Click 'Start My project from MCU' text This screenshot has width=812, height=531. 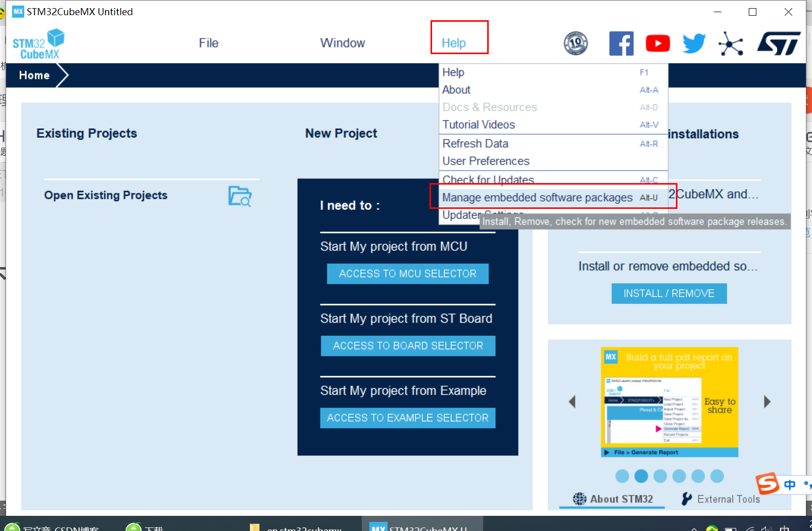point(394,246)
